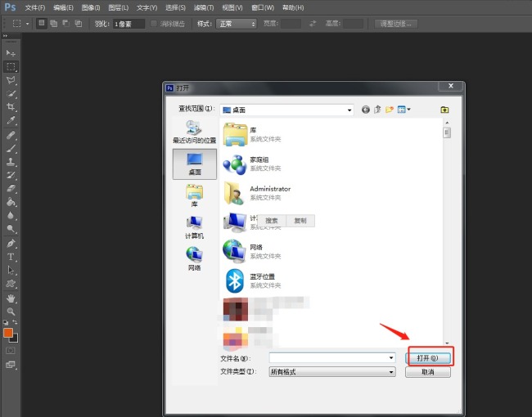Expand the 查找范围 location dropdown
This screenshot has height=417, width=532.
coord(349,109)
